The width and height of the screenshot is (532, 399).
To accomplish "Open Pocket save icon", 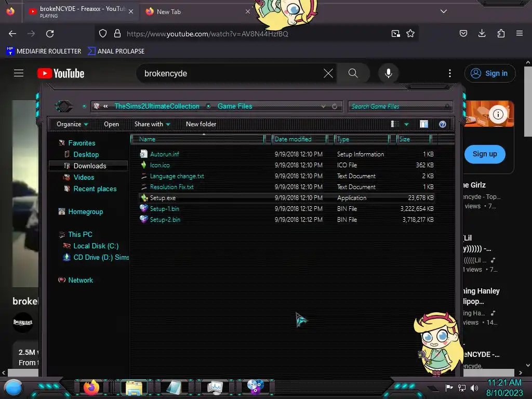I will pyautogui.click(x=463, y=33).
